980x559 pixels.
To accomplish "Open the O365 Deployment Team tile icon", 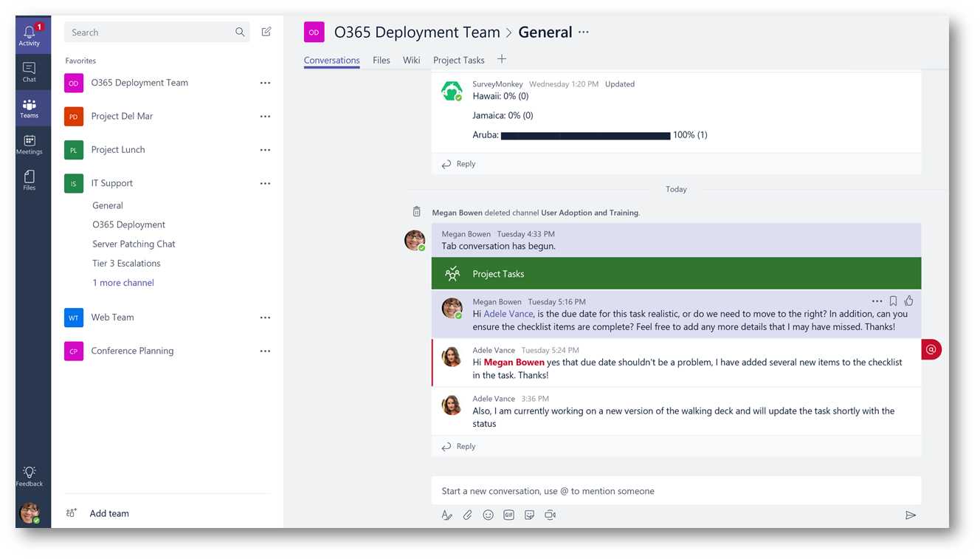I will pos(74,83).
